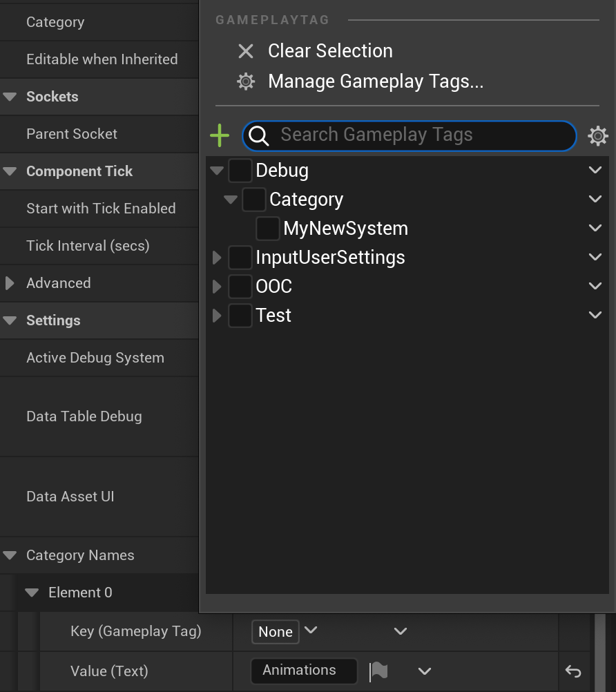Open Key row options chevron

pyautogui.click(x=401, y=631)
